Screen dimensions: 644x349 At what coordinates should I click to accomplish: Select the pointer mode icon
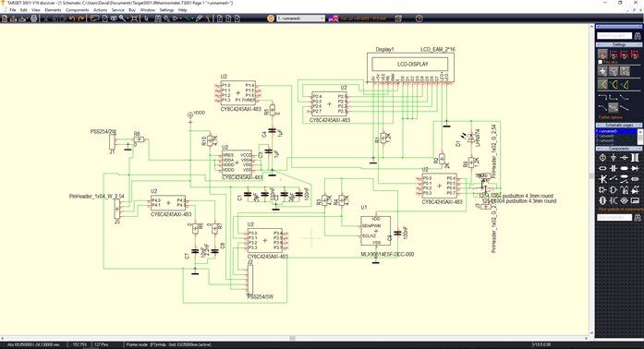click(146, 18)
